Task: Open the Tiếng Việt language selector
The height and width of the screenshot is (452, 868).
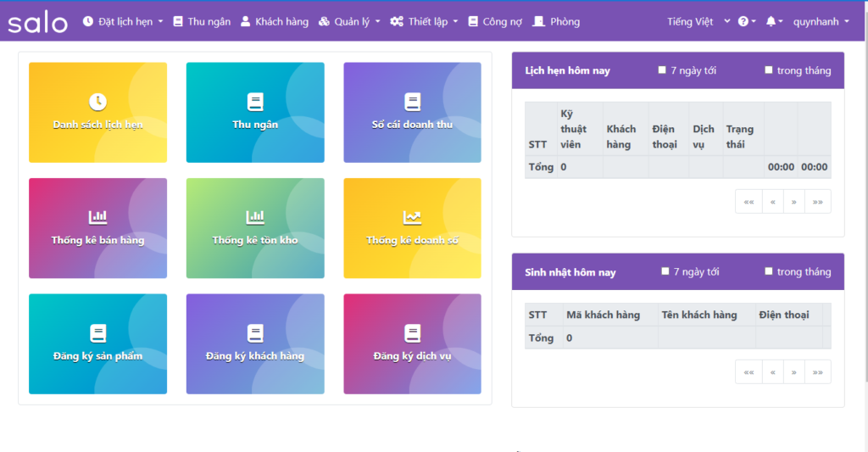Action: [698, 21]
